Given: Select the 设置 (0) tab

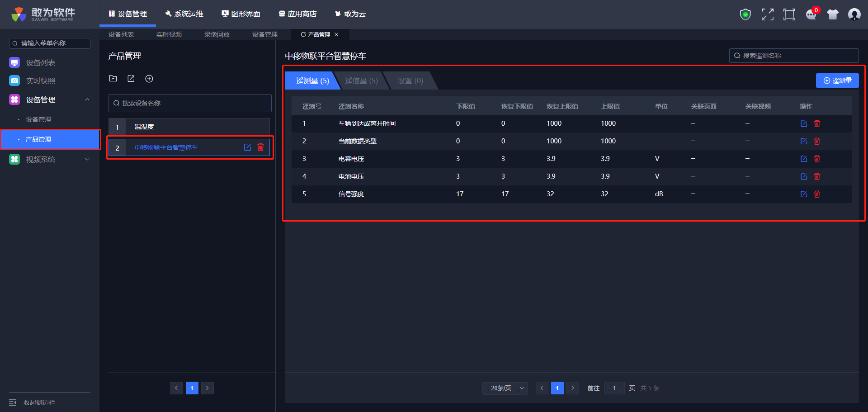Looking at the screenshot, I should click(x=410, y=81).
